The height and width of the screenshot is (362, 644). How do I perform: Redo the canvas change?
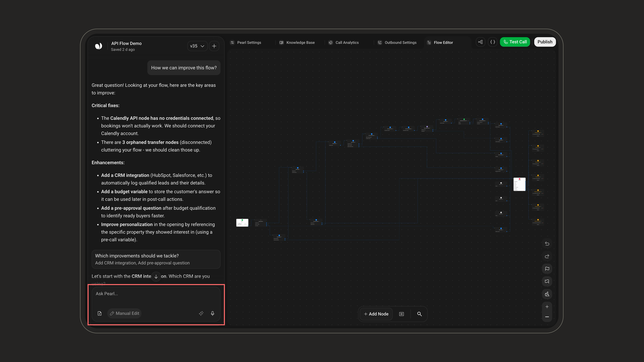tap(547, 256)
